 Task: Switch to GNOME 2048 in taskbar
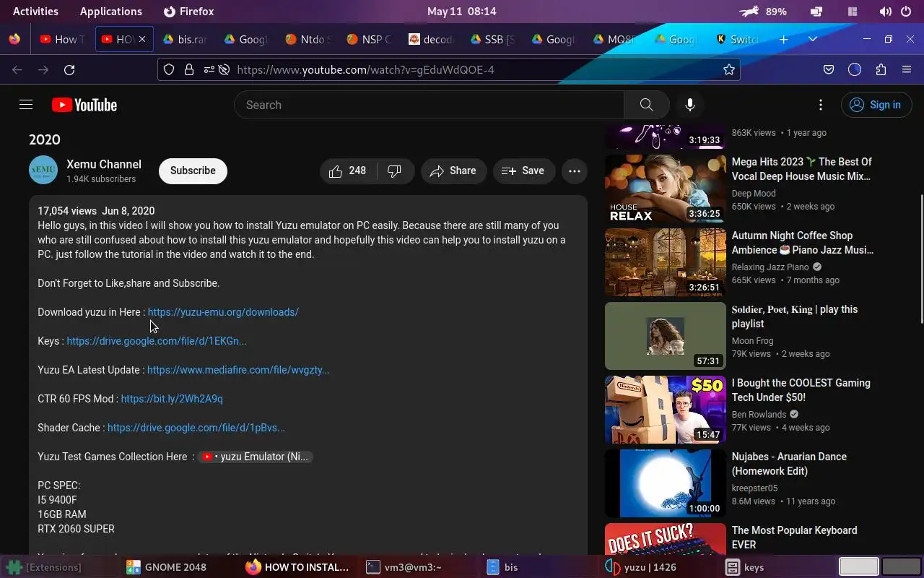167,567
